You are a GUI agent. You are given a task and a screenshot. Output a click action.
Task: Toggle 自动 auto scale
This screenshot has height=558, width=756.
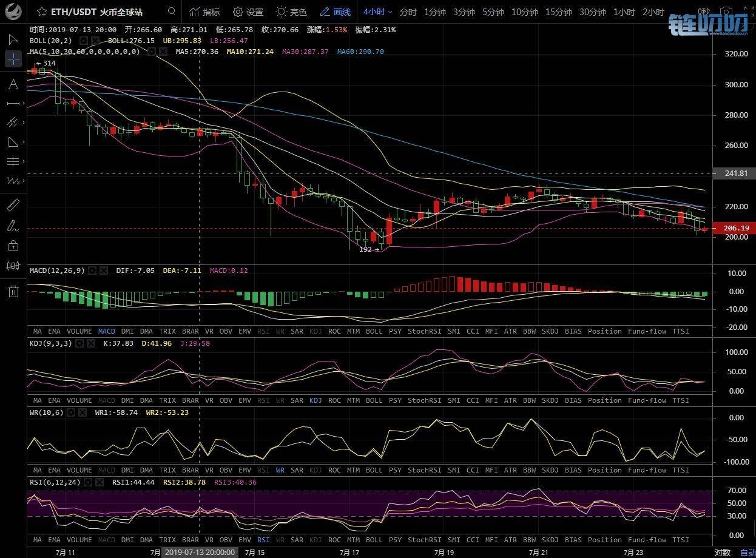coord(748,552)
